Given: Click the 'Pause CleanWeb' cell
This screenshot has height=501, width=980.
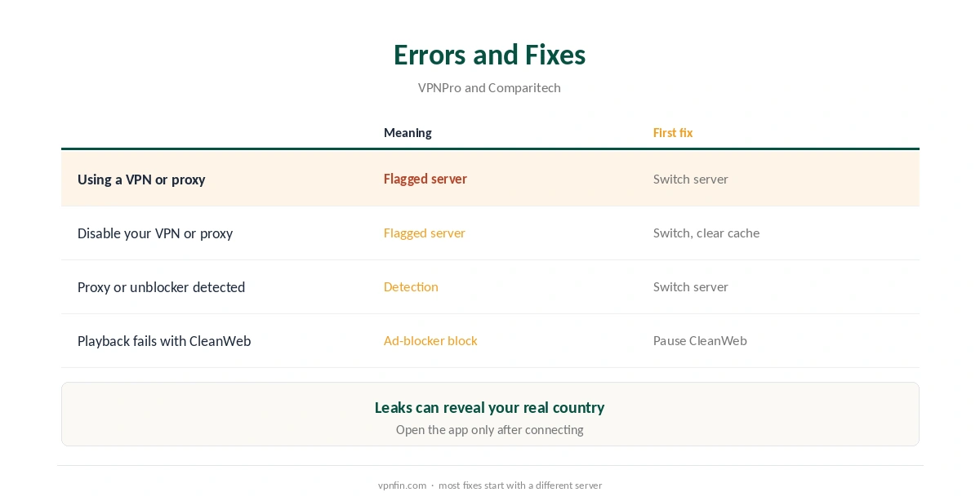Looking at the screenshot, I should 700,340.
